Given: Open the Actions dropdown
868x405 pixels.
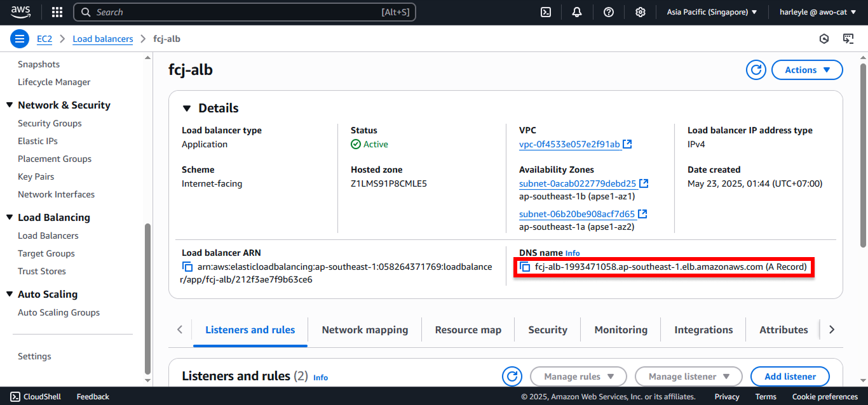Looking at the screenshot, I should tap(807, 70).
